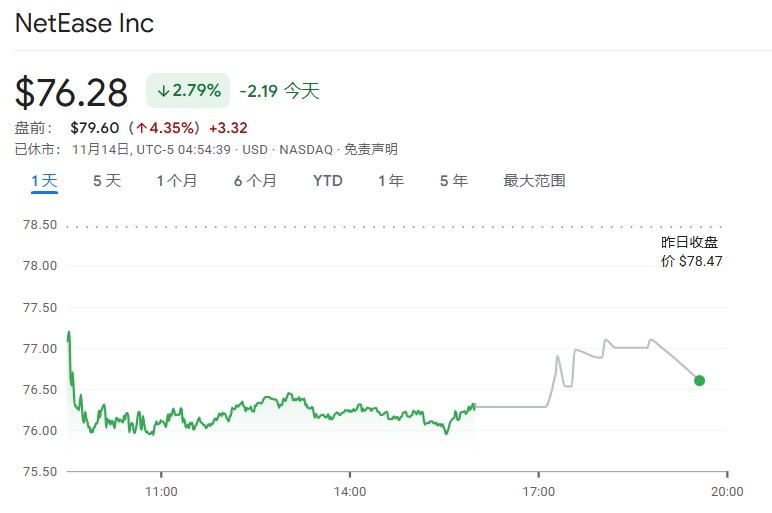This screenshot has width=772, height=513.
Task: Click the green down-arrow 2.79% badge
Action: (188, 91)
